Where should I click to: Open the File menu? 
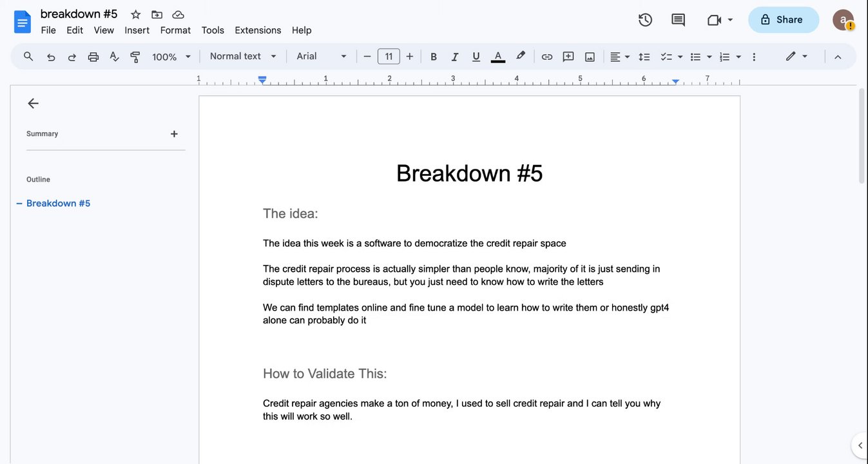coord(48,30)
